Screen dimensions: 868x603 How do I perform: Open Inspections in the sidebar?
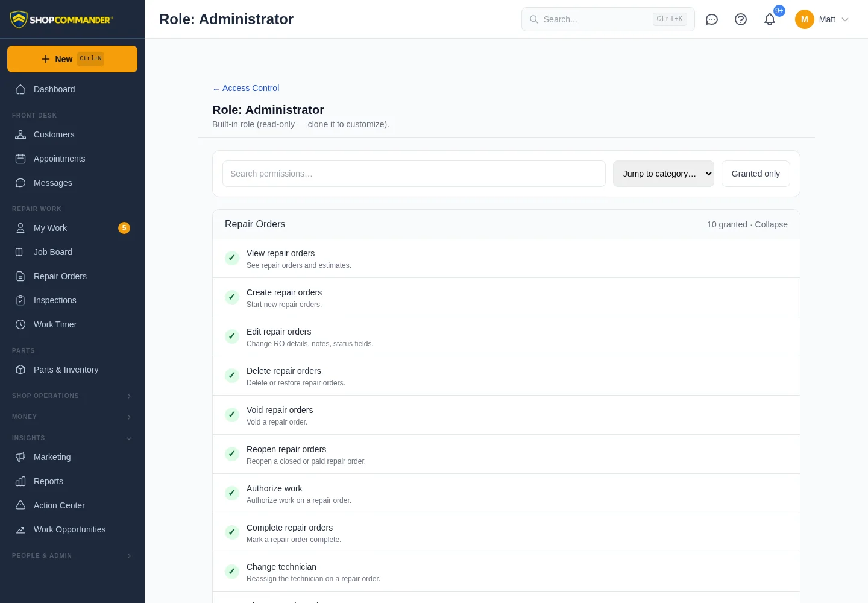click(72, 300)
